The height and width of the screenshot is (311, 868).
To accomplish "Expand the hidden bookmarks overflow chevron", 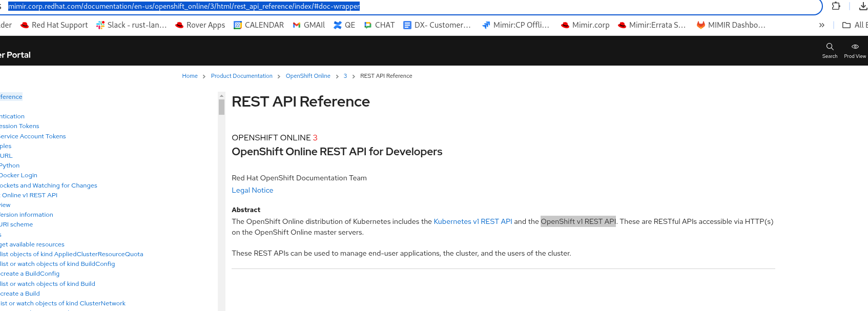I will pos(822,25).
